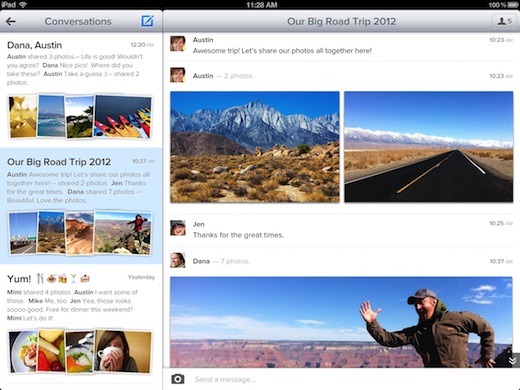Check the Wi-Fi icon in the status bar

point(23,4)
